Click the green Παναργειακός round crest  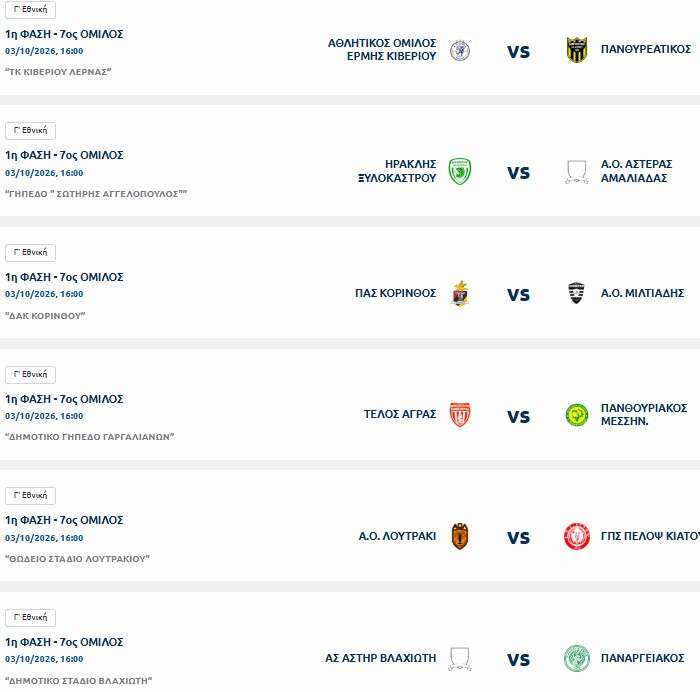pyautogui.click(x=577, y=658)
